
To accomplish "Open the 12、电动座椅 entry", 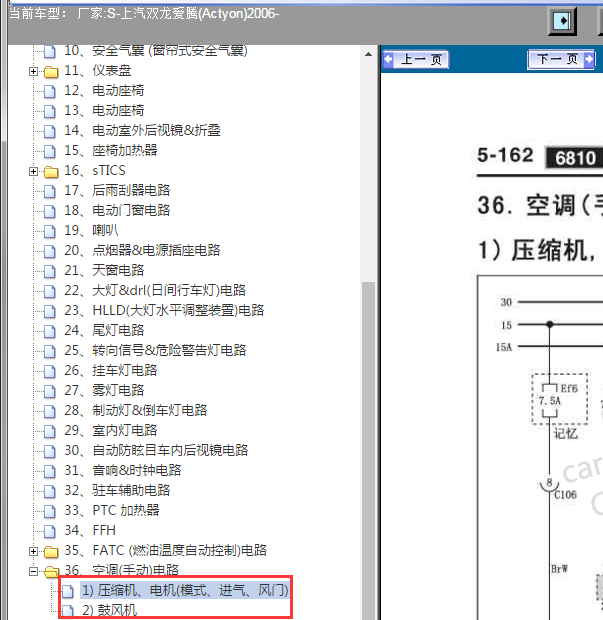I will pos(104,91).
